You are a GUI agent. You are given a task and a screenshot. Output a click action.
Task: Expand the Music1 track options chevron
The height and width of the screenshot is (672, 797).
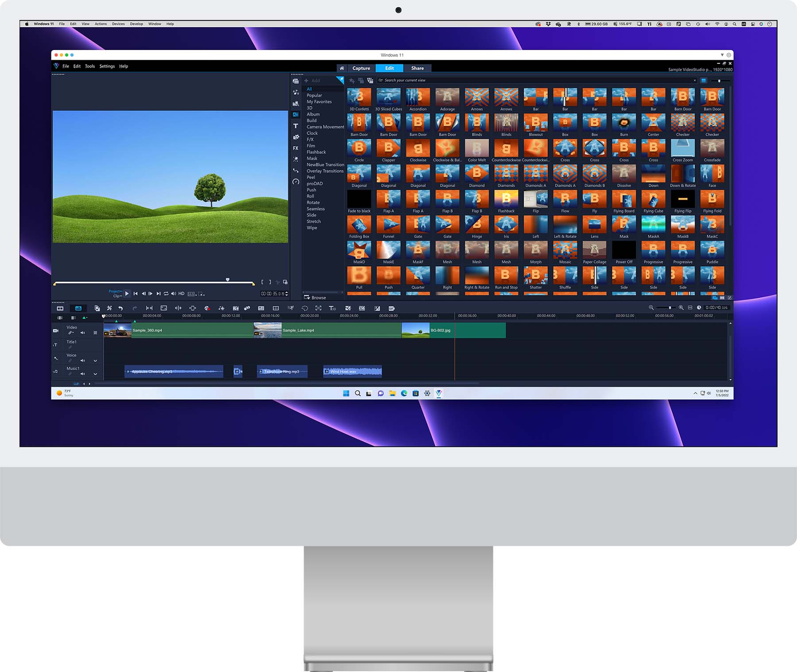pyautogui.click(x=95, y=373)
